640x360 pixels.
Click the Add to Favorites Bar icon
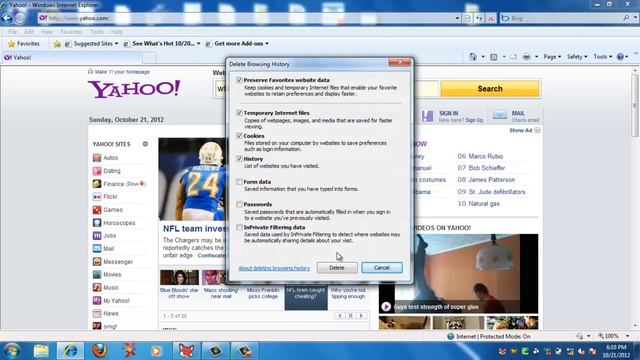coord(57,44)
